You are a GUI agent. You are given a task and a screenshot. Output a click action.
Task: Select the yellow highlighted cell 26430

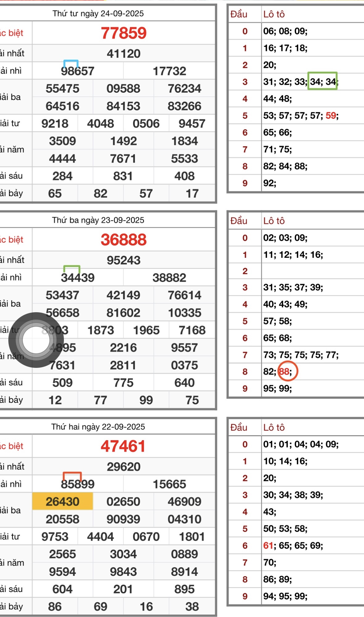point(62,501)
